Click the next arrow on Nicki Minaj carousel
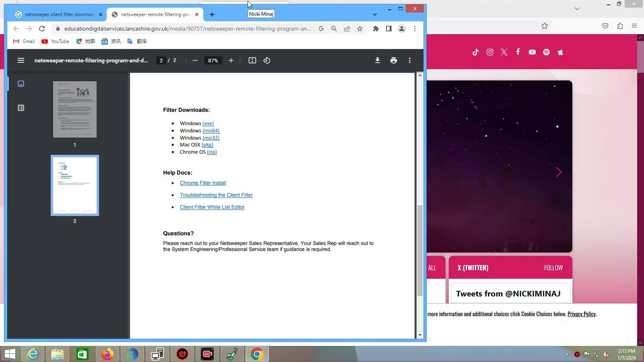The width and height of the screenshot is (644, 362). click(559, 172)
